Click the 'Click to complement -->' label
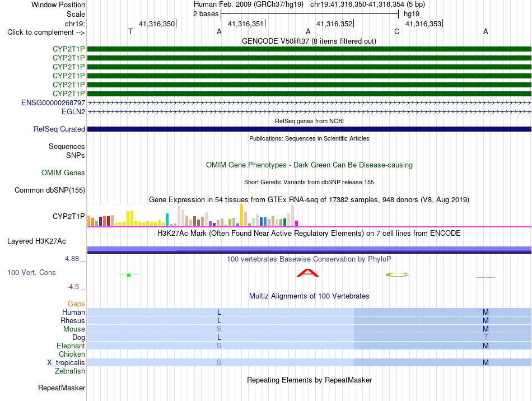This screenshot has width=532, height=401. point(46,32)
